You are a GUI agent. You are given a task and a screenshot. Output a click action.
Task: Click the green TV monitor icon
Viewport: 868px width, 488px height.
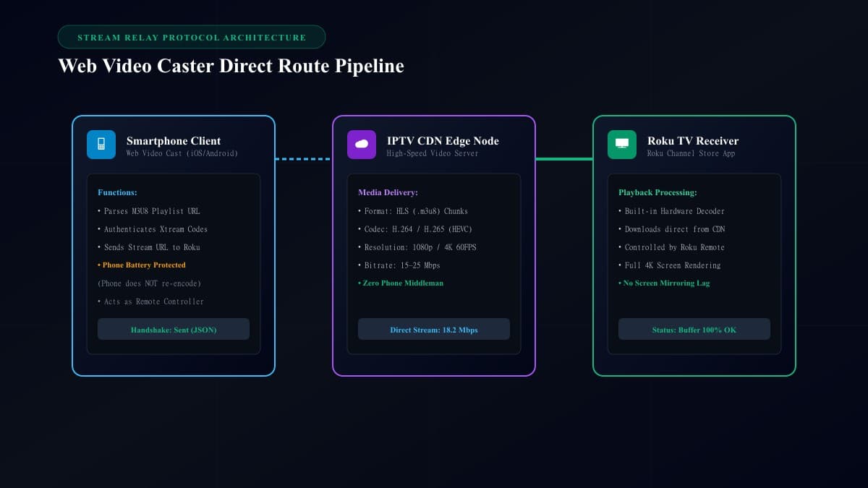(622, 145)
